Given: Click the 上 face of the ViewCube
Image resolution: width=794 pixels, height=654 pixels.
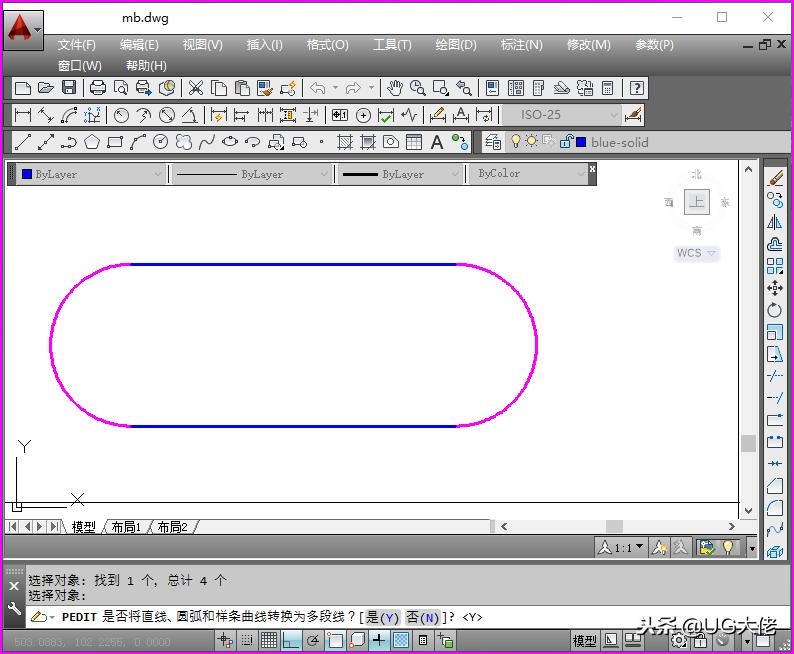Looking at the screenshot, I should (697, 202).
